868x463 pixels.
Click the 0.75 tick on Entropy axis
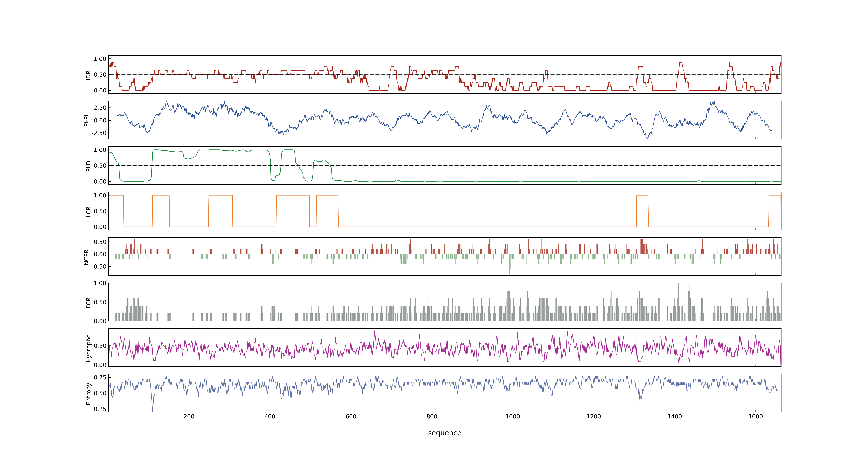click(100, 377)
